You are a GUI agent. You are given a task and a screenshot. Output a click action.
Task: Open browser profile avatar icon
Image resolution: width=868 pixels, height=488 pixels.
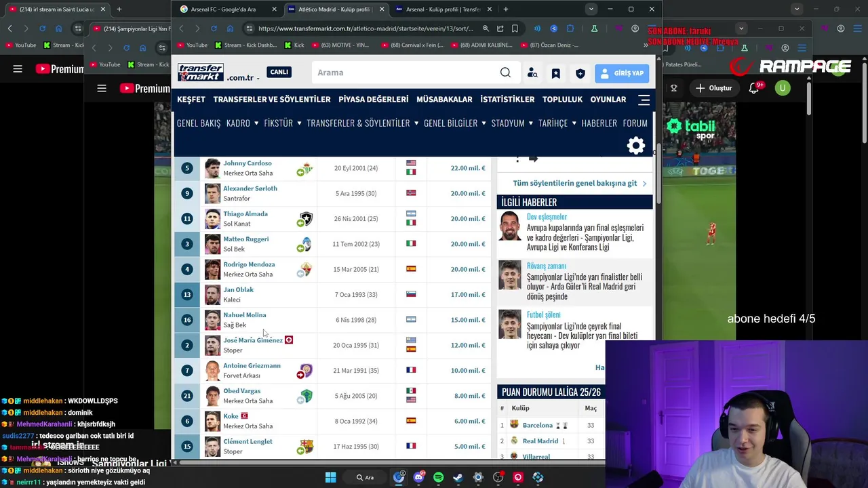click(x=635, y=28)
